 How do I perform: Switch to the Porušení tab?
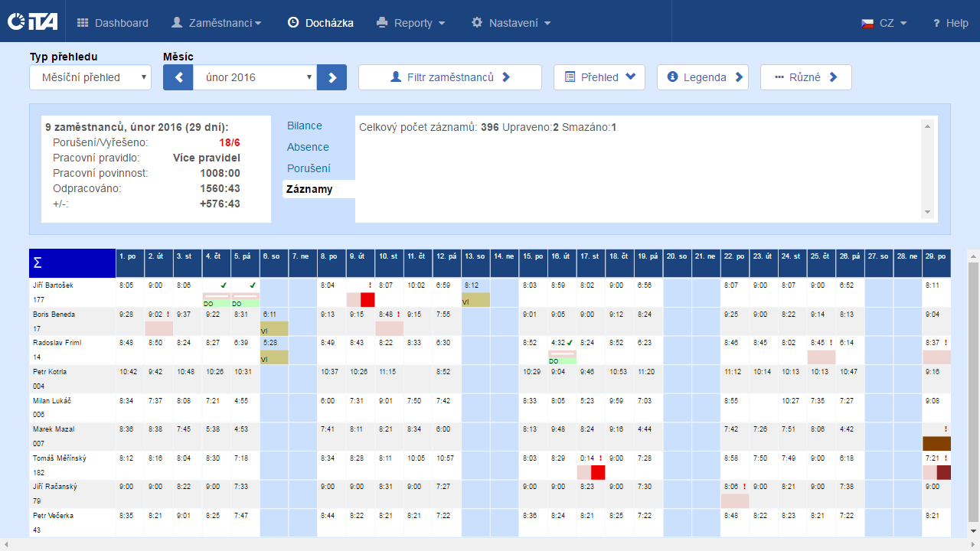point(309,168)
